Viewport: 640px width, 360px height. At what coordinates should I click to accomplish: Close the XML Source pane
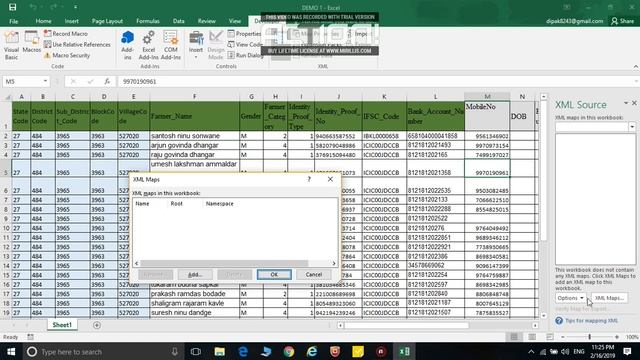pyautogui.click(x=634, y=103)
